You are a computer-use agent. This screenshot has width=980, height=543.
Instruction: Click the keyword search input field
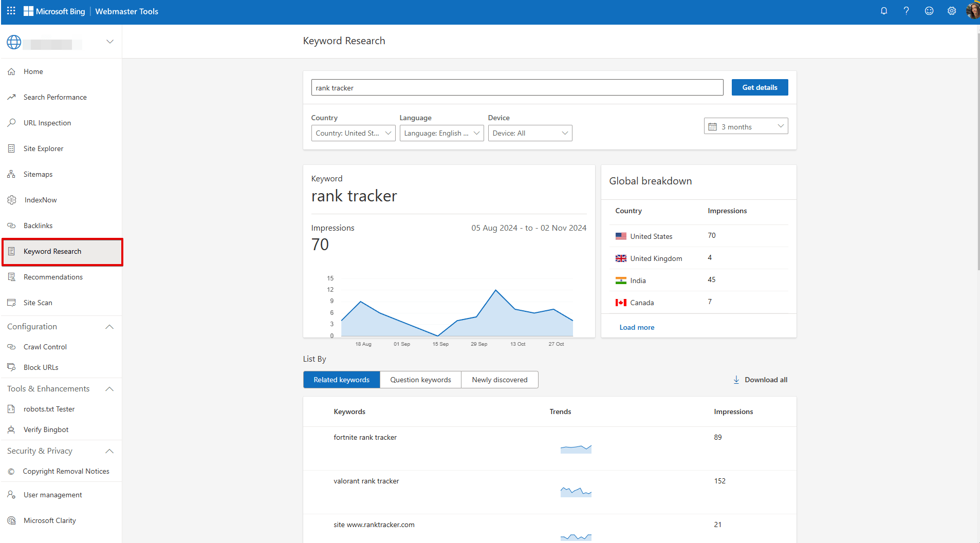coord(517,87)
